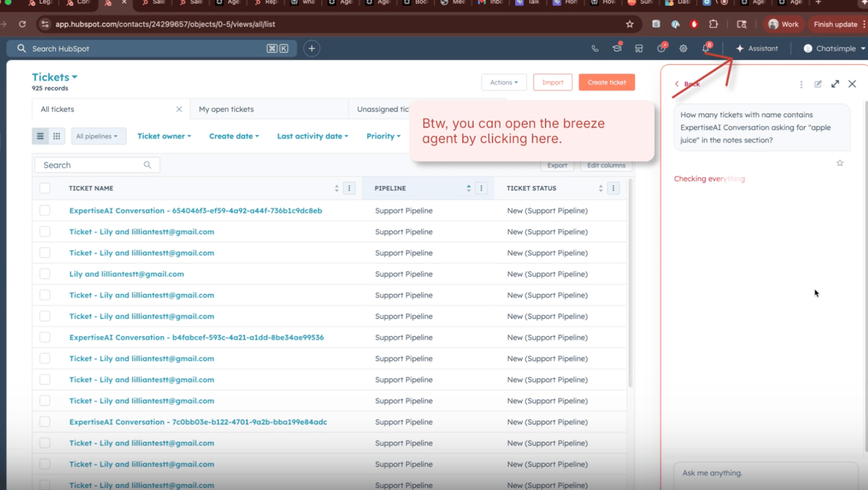Tick the checkbox for ticket b4fabcef
Viewport: 868px width, 490px height.
click(x=45, y=338)
